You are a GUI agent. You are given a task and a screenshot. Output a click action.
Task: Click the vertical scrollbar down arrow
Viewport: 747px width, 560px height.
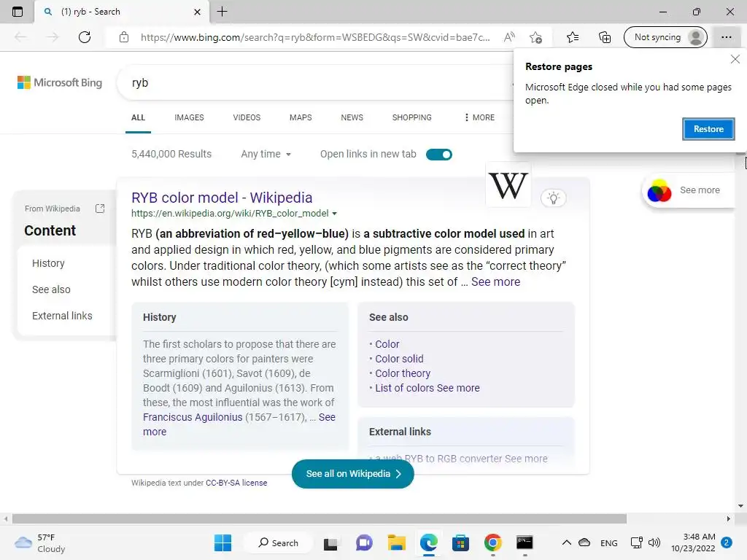point(740,506)
